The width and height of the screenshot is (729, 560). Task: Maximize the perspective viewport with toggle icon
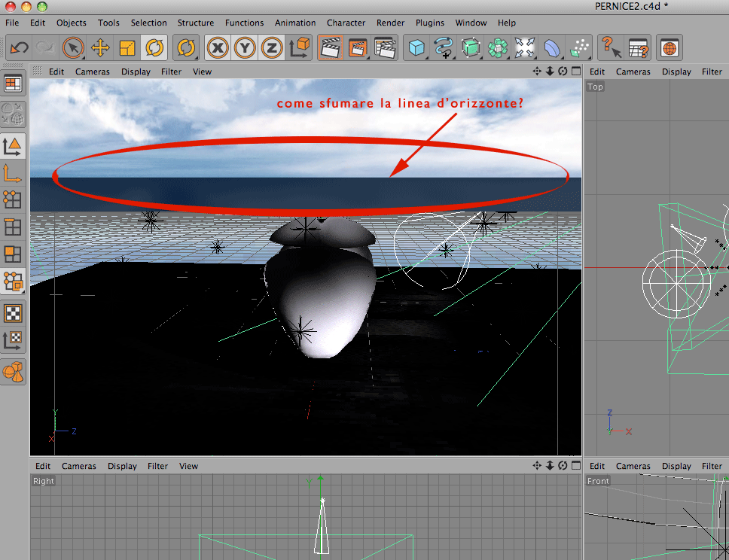pos(576,71)
